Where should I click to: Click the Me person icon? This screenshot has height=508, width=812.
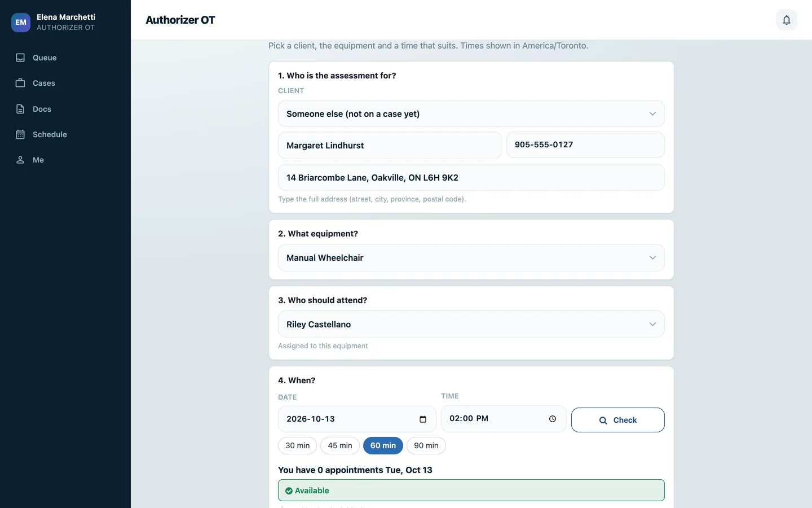(20, 160)
